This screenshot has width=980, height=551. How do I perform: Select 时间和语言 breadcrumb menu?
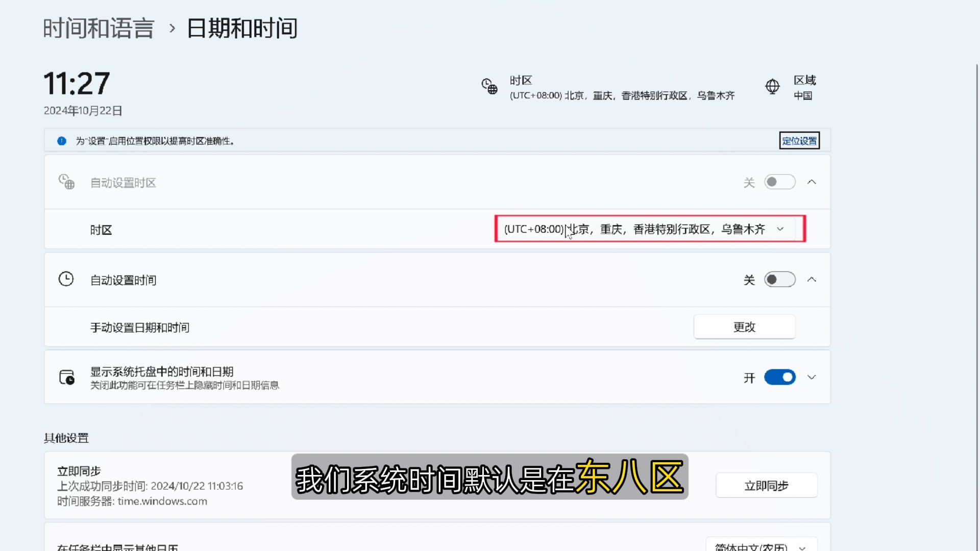(99, 28)
